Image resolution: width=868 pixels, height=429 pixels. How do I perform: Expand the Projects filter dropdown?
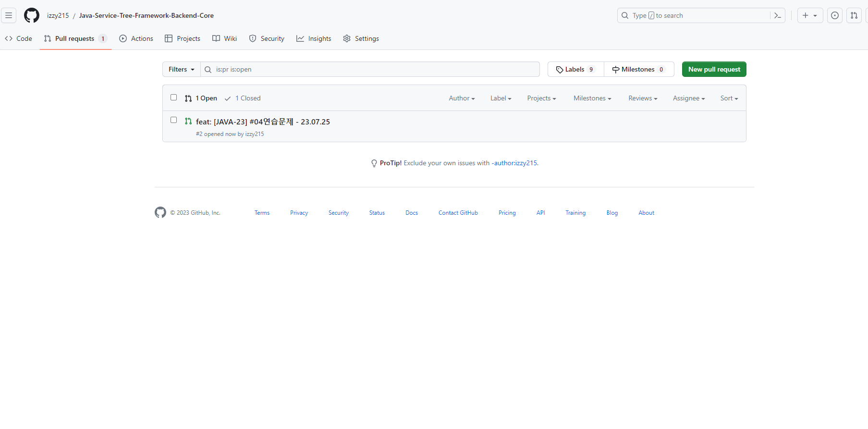pyautogui.click(x=541, y=98)
